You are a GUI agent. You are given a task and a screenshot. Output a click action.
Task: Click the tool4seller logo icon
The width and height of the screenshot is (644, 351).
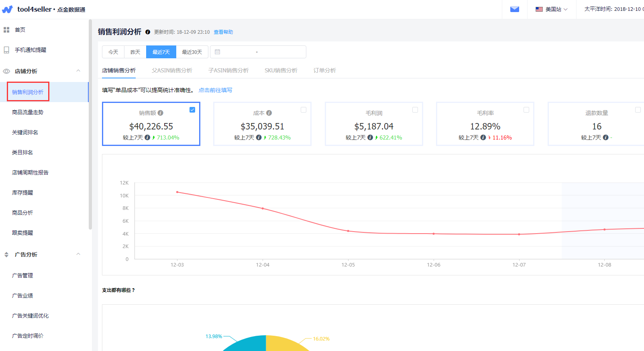tap(8, 9)
